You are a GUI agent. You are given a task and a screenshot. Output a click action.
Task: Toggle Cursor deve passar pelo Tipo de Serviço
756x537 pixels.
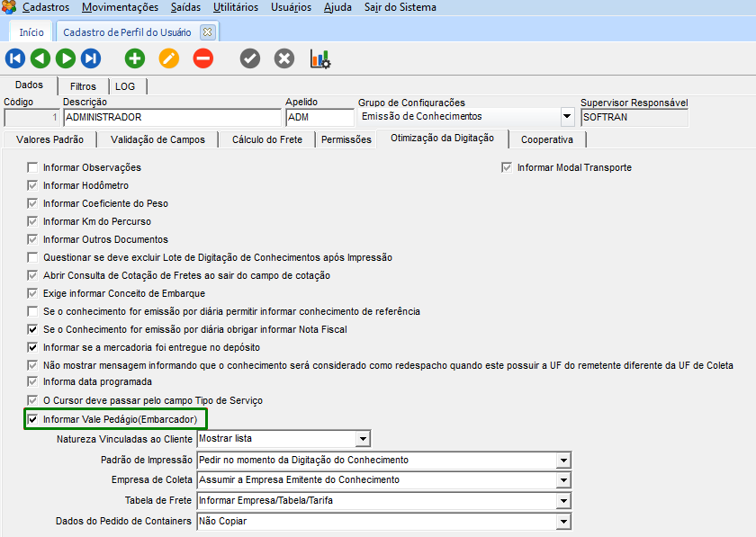[32, 400]
